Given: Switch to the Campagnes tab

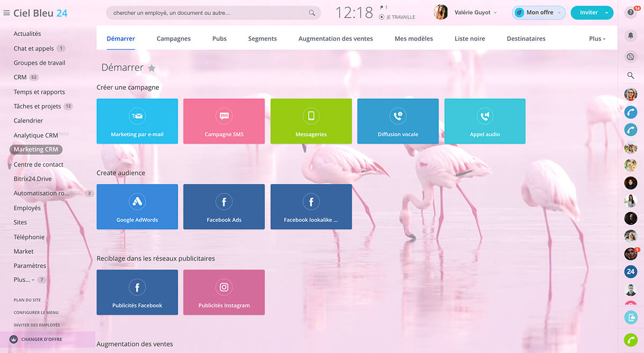Looking at the screenshot, I should [x=173, y=39].
